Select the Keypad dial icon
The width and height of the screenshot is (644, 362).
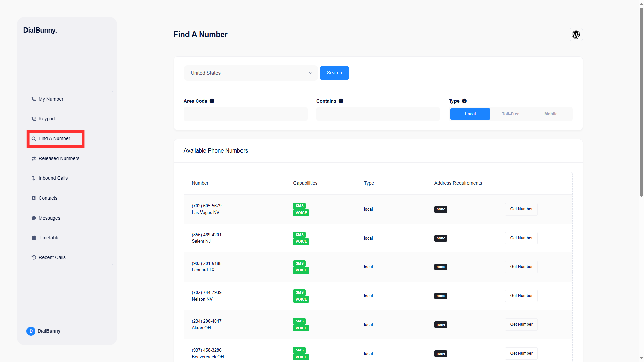33,119
